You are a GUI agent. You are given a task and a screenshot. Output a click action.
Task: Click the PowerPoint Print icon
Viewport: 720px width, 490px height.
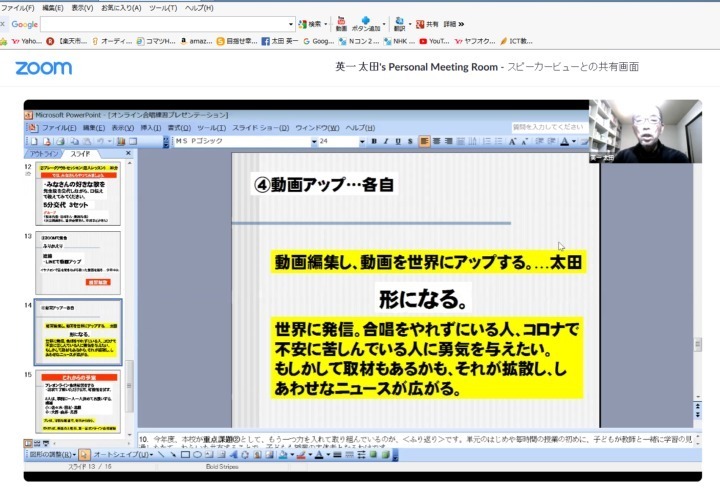coord(61,141)
